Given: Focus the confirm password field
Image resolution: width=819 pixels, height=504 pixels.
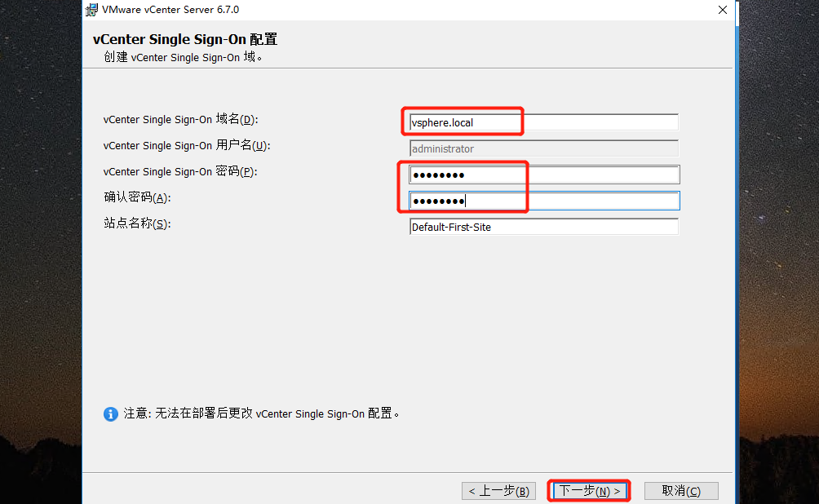Looking at the screenshot, I should (544, 201).
